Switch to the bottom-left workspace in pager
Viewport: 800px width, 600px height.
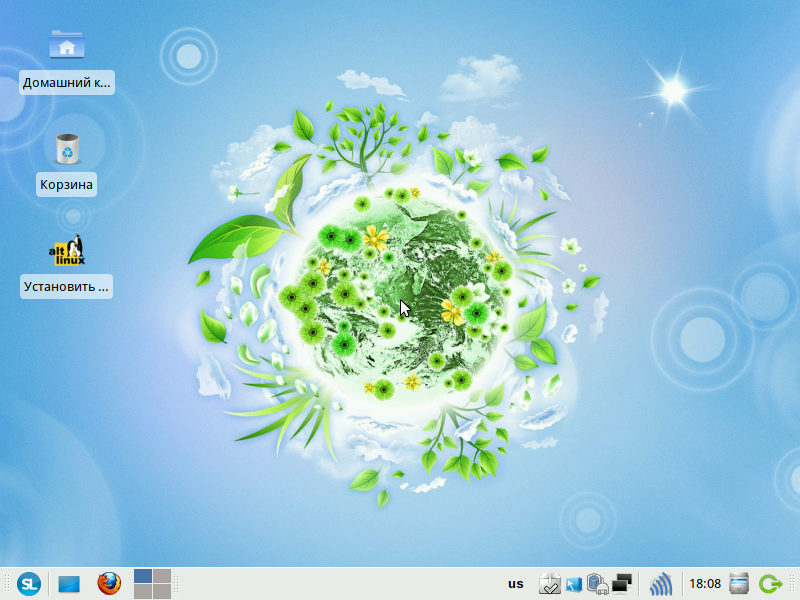(143, 591)
